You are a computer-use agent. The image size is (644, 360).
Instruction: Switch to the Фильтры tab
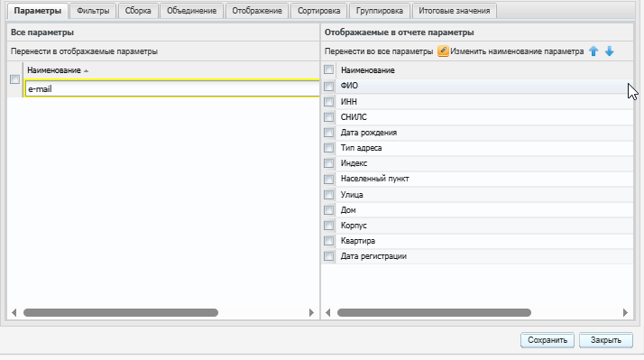[x=93, y=11]
